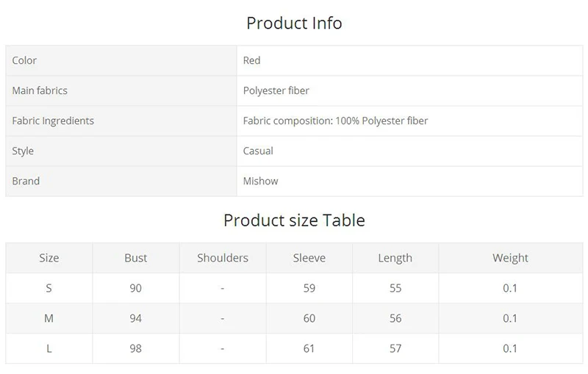
Task: Click the Shoulders column header
Action: coord(223,258)
